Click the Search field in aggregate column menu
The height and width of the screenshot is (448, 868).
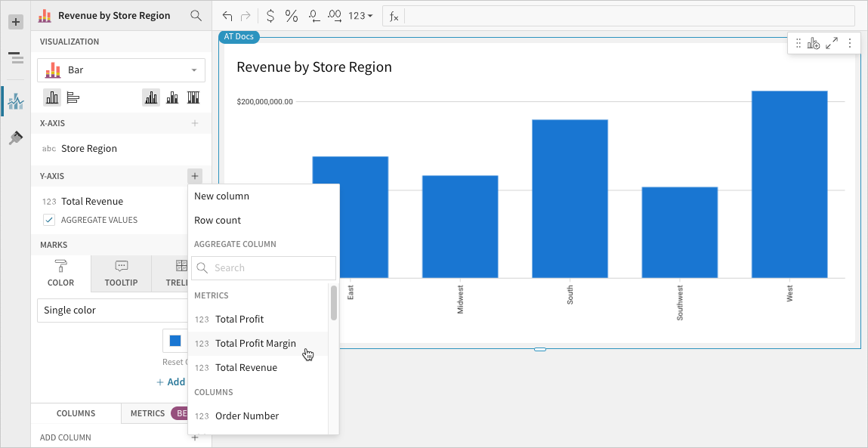click(264, 268)
